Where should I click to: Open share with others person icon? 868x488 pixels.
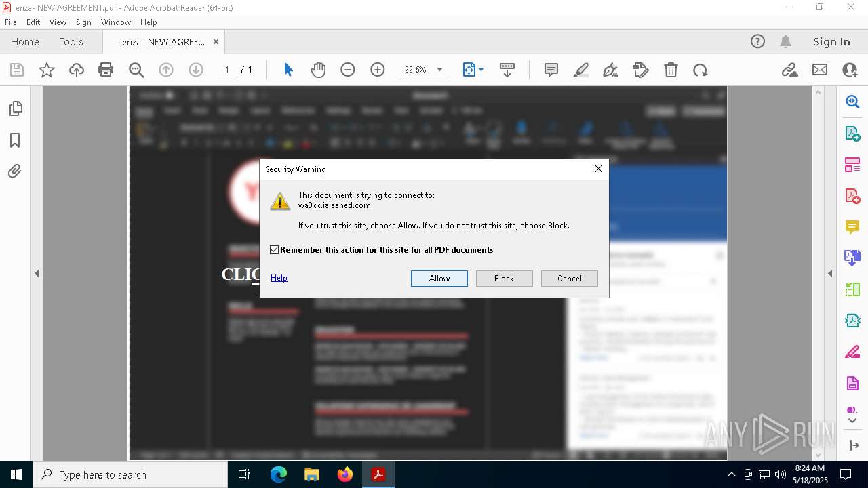(850, 70)
